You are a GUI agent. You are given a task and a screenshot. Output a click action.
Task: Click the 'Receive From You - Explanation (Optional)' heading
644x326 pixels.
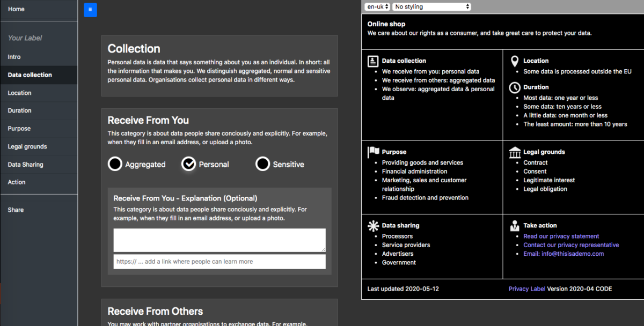[185, 198]
